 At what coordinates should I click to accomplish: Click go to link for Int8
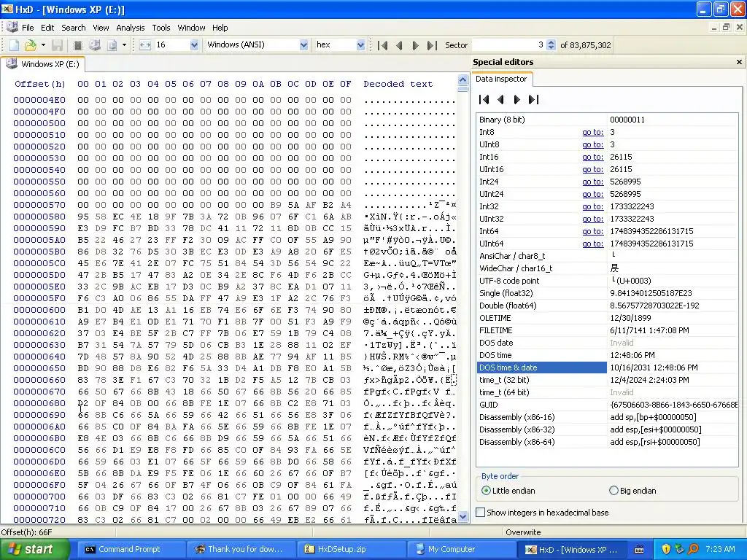tap(592, 133)
